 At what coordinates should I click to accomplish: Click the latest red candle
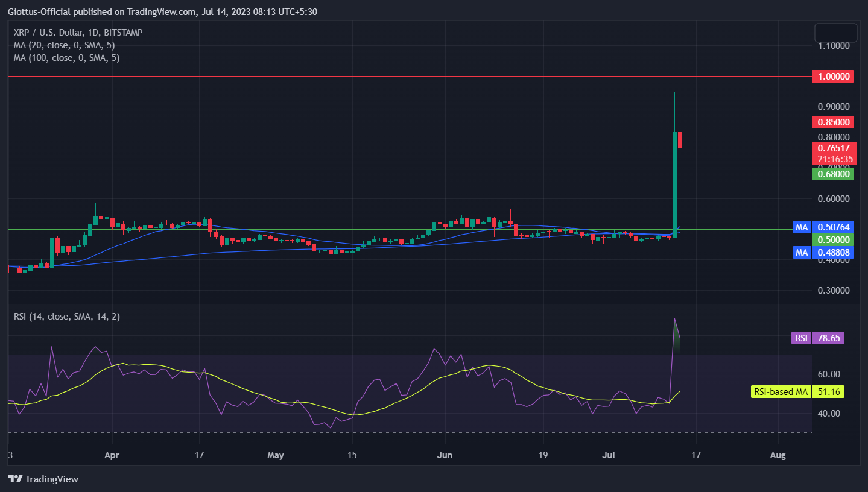click(x=680, y=140)
